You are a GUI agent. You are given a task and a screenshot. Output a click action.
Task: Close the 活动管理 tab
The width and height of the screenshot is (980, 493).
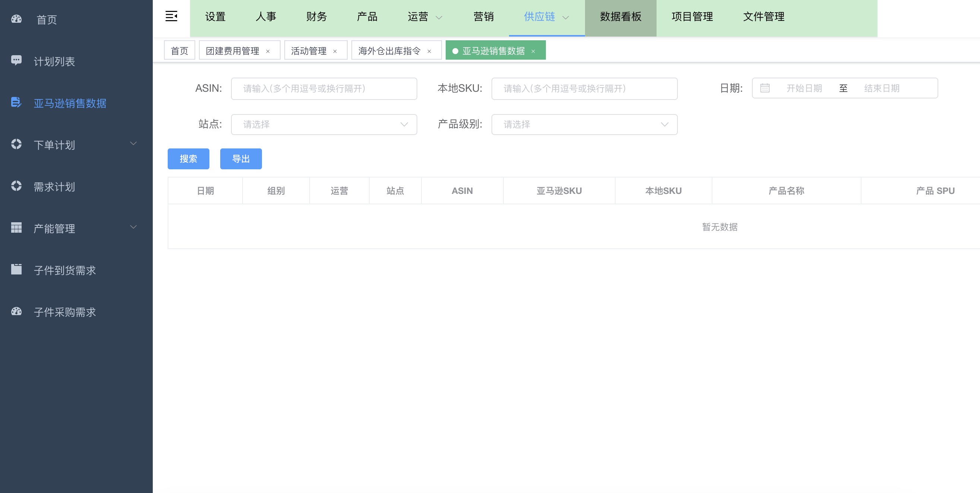tap(335, 51)
